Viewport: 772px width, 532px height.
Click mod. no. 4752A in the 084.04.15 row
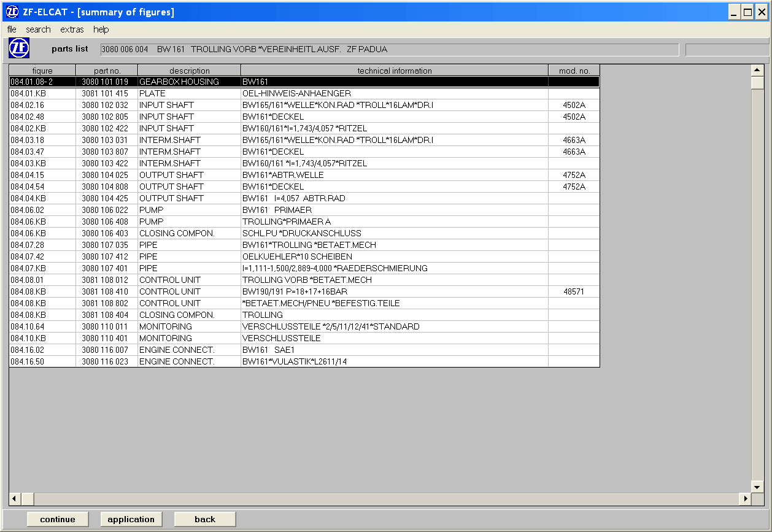pyautogui.click(x=574, y=175)
